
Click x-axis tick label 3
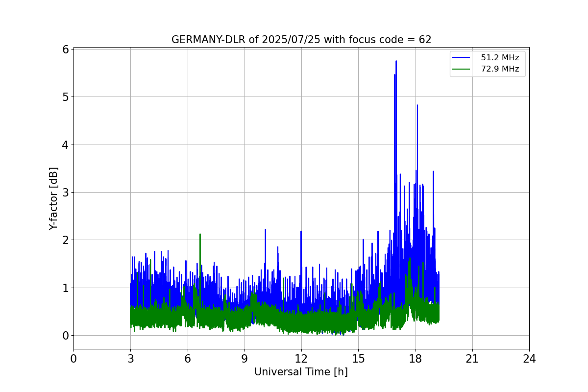(130, 359)
